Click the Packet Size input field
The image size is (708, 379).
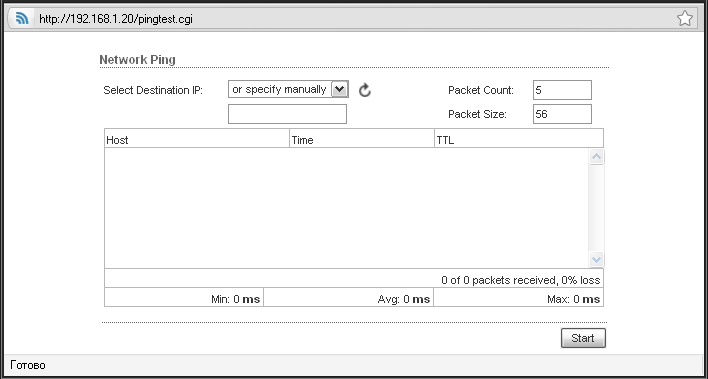[x=562, y=114]
